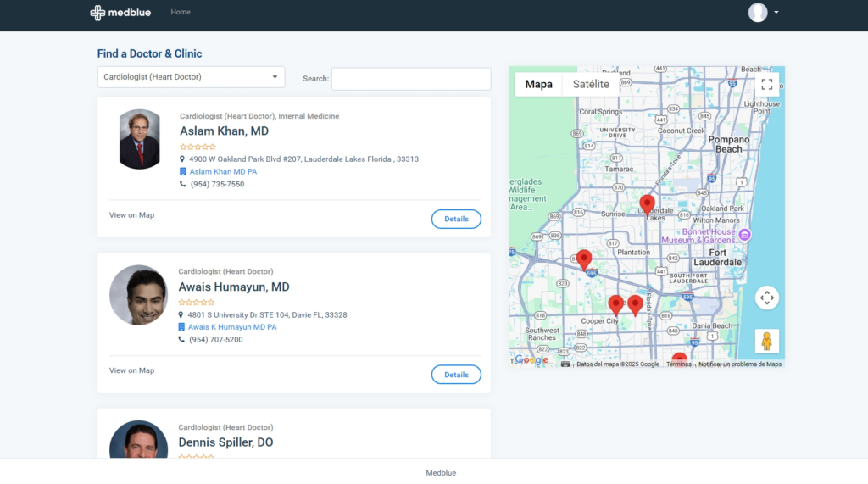Open the map Términos link
The height and width of the screenshot is (484, 868).
pos(679,364)
